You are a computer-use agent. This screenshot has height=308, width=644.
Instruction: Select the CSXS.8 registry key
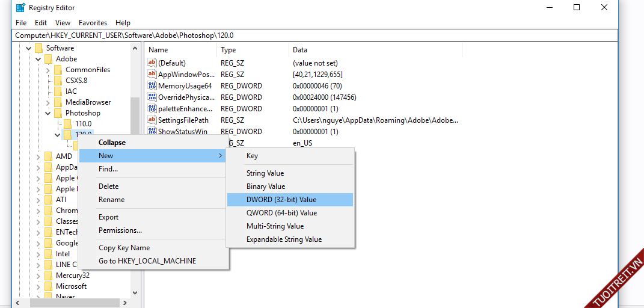pos(76,81)
